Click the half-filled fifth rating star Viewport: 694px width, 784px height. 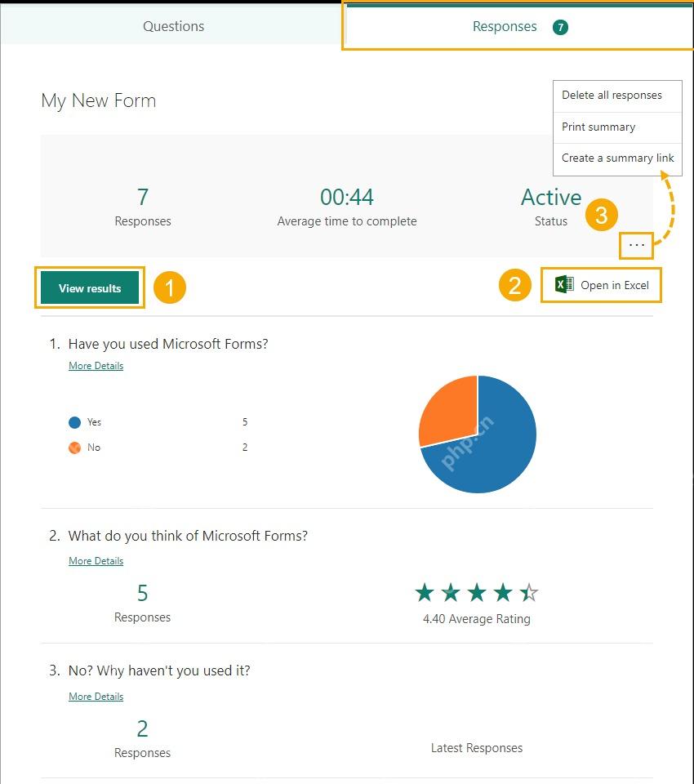528,593
